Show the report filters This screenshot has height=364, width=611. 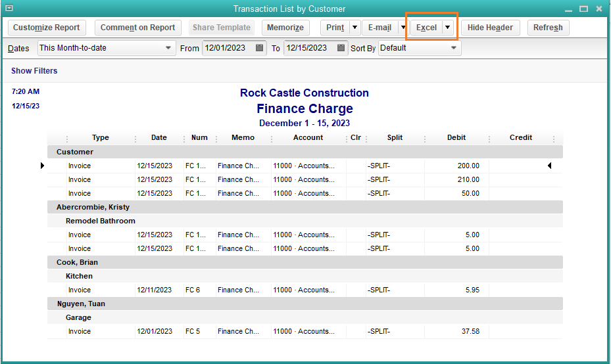pos(34,71)
